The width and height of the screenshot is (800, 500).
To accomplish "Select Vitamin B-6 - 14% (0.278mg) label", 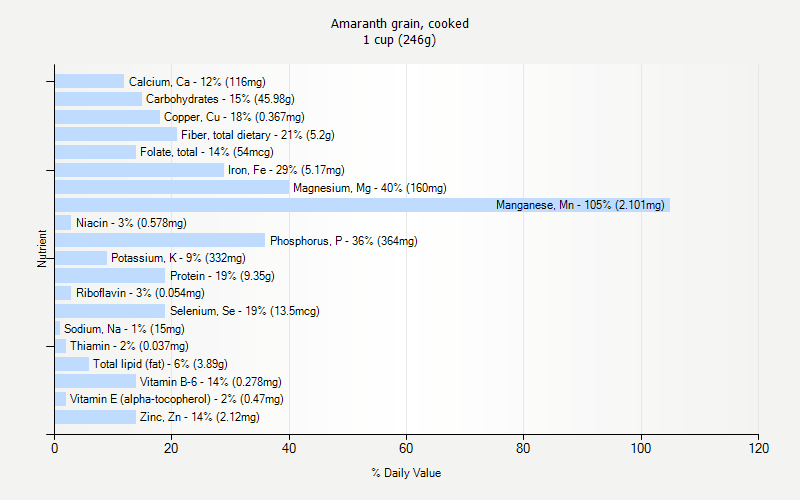I will (x=211, y=382).
